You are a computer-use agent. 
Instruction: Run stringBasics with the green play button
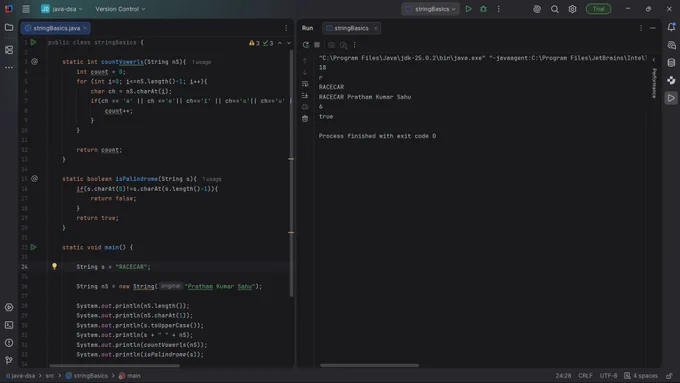click(468, 9)
